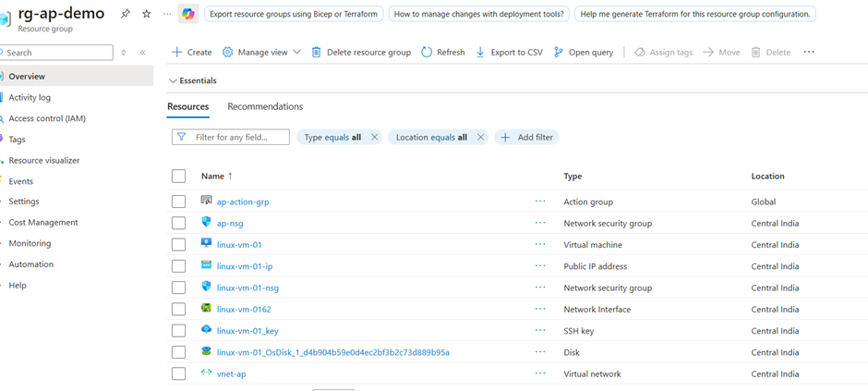Toggle the sidebar expand/collapse up-down arrows

[x=124, y=53]
